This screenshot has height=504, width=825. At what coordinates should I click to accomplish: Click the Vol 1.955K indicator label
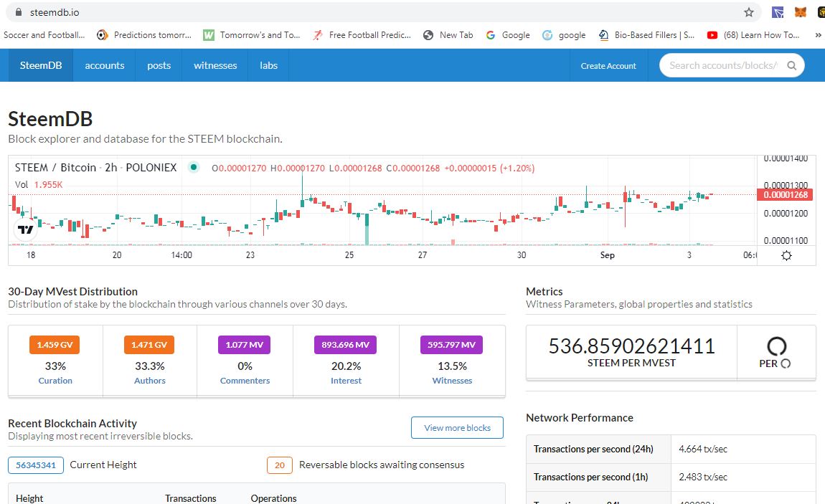[x=39, y=184]
